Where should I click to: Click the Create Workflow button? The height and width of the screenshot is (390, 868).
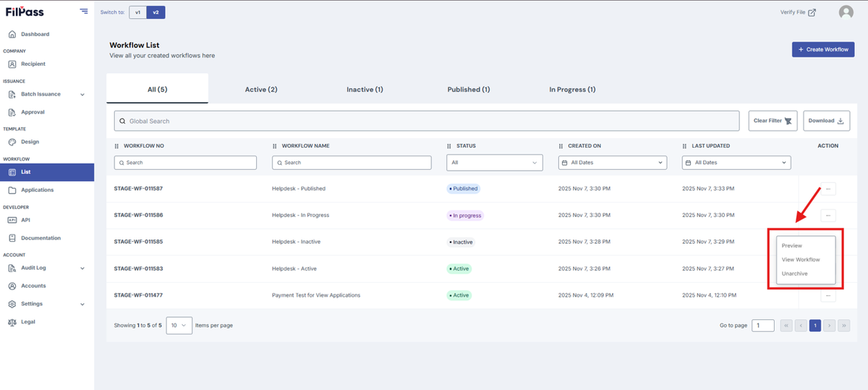pos(823,49)
